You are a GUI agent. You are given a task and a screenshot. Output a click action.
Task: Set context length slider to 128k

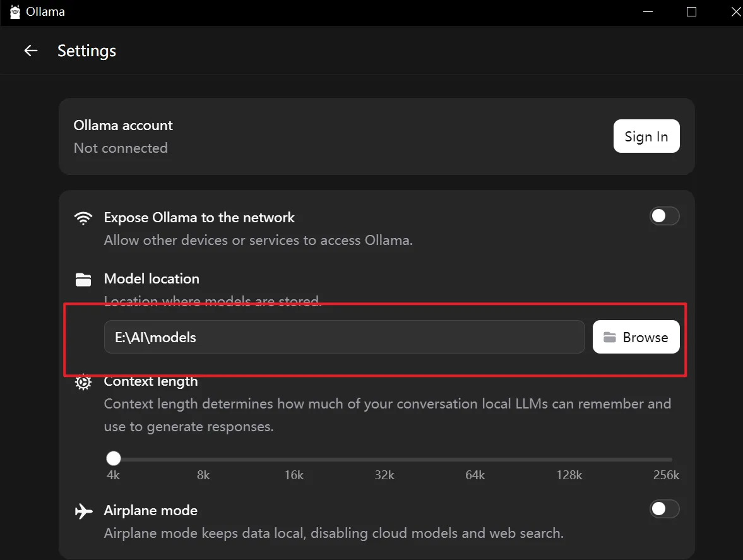click(568, 459)
